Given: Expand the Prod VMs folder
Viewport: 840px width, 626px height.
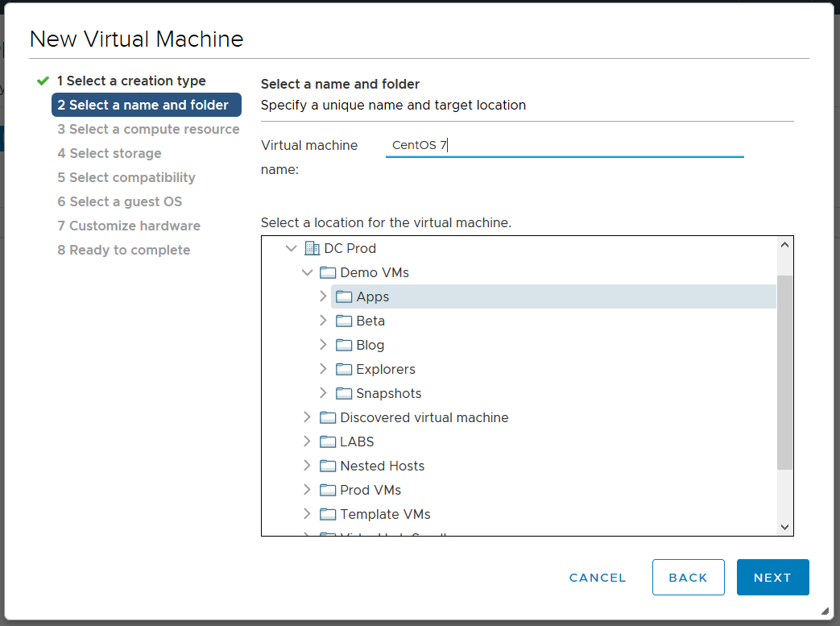Looking at the screenshot, I should pyautogui.click(x=307, y=489).
